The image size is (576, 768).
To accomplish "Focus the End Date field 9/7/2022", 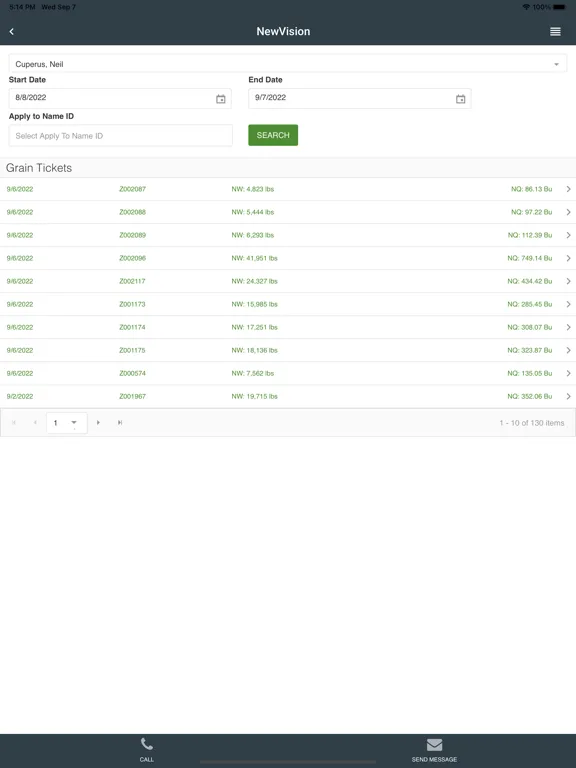I will (360, 98).
